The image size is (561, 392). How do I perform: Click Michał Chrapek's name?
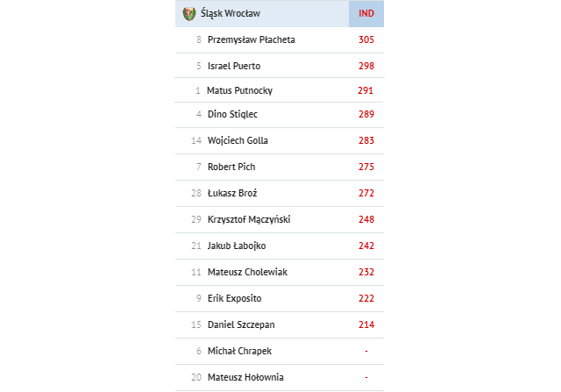[239, 351]
